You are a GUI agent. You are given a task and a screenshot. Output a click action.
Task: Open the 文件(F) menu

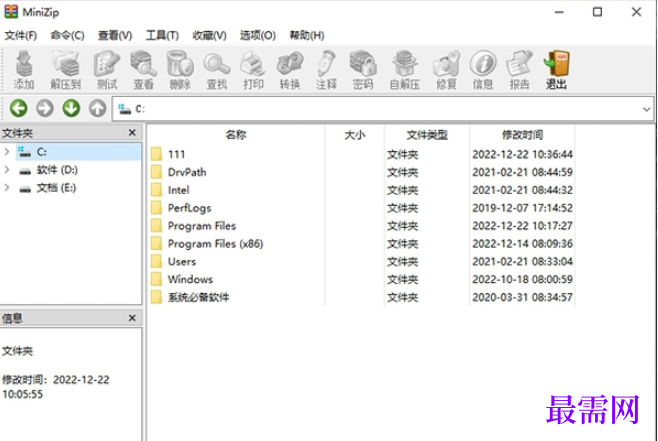click(21, 35)
